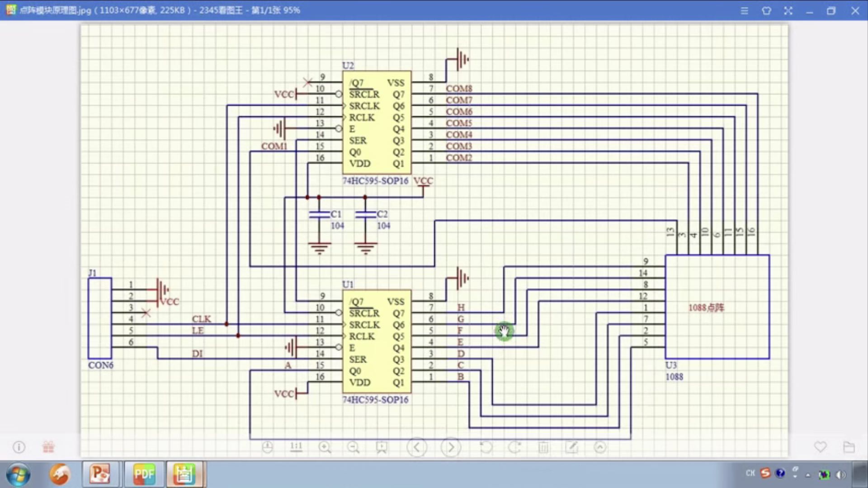Open the main menu hamburger icon
The width and height of the screenshot is (868, 488).
point(744,10)
